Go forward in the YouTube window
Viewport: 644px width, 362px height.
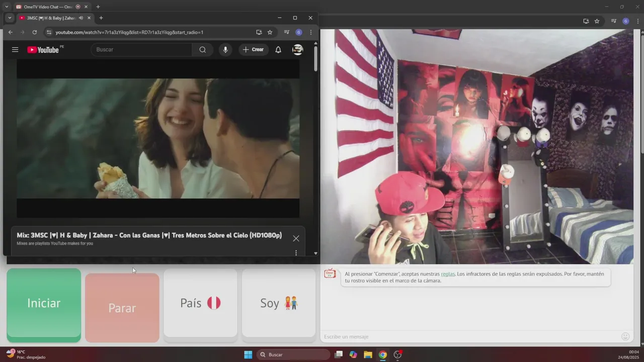(x=22, y=32)
